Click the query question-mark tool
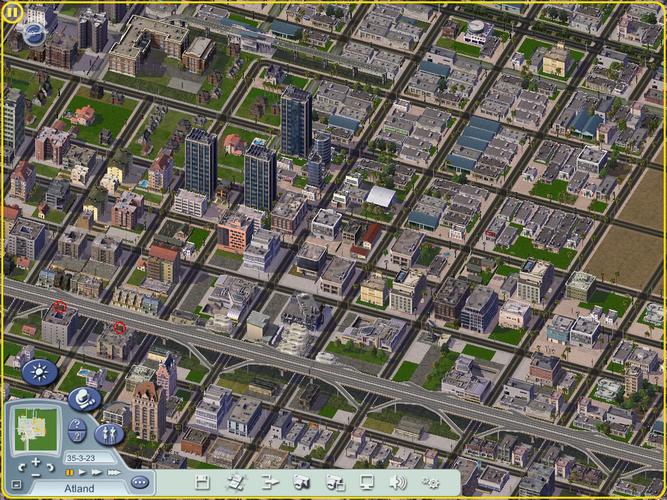This screenshot has height=500, width=667. (77, 430)
